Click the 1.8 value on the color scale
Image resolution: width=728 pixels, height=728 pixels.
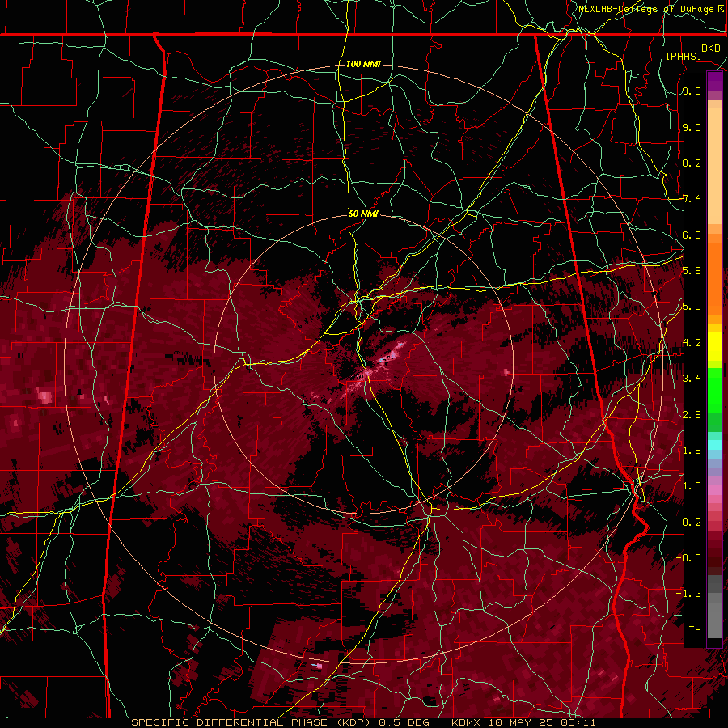pos(692,451)
